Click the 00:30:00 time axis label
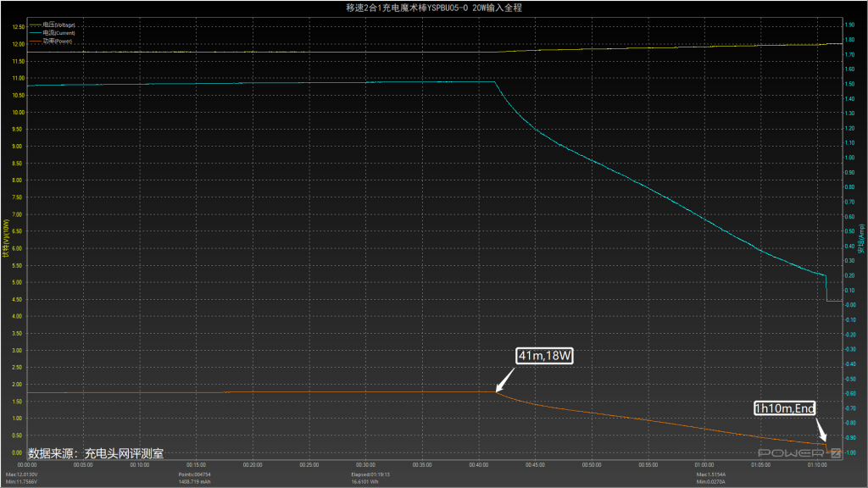Viewport: 868px width, 488px height. tap(365, 465)
